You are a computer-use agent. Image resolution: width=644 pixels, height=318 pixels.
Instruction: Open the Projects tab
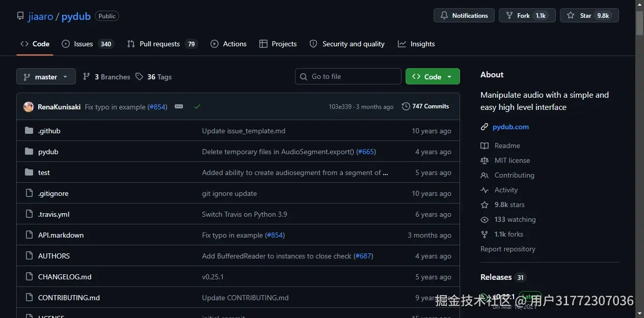tap(278, 44)
